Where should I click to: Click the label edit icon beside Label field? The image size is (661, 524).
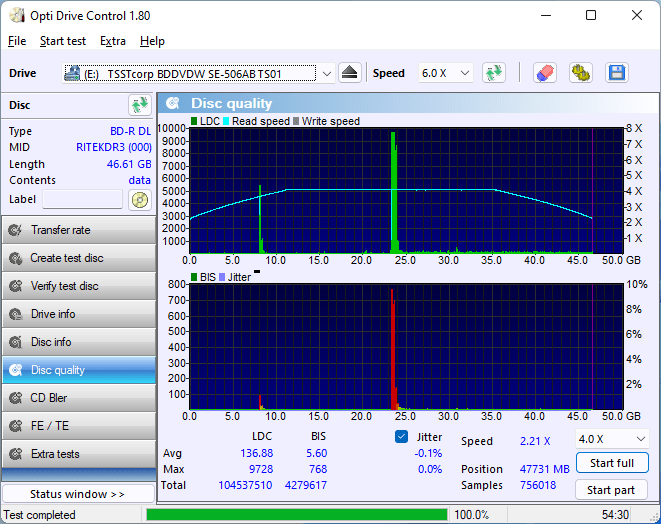[x=139, y=199]
